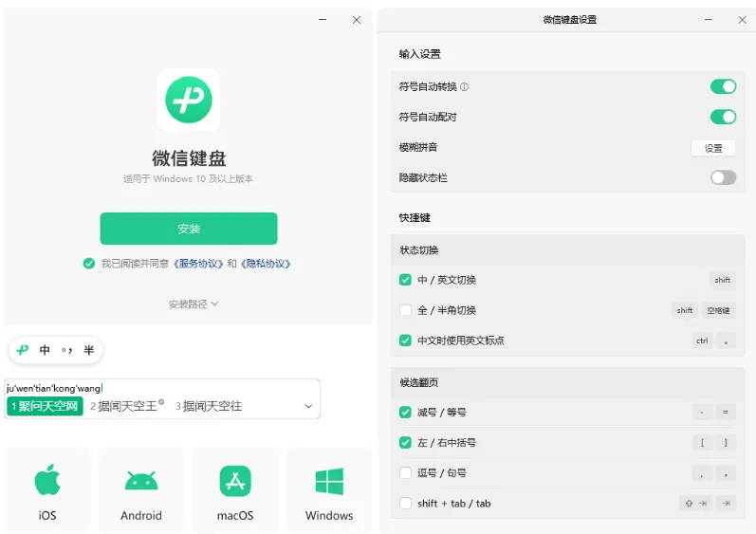This screenshot has width=756, height=534.
Task: Click the 快捷键 heading
Action: tap(415, 218)
